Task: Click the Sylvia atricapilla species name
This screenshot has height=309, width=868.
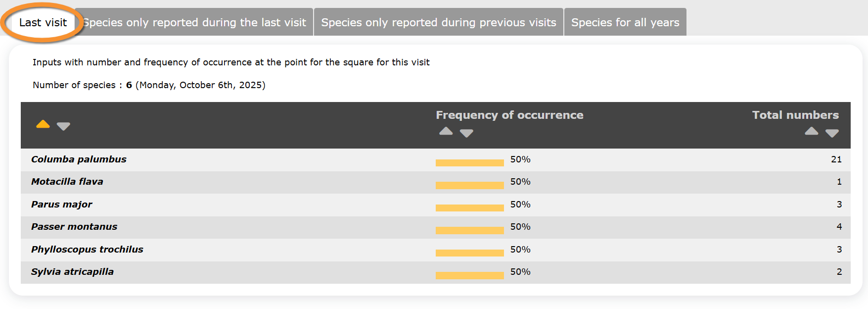Action: pos(72,272)
